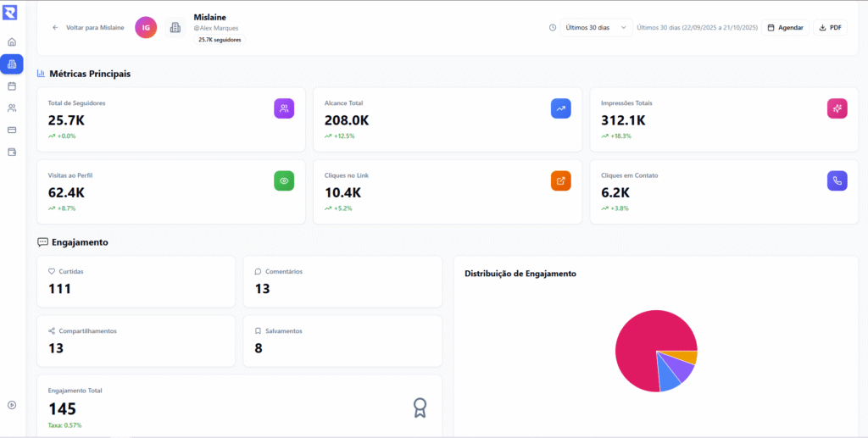Open the wallet icon in sidebar
868x438 pixels.
(x=12, y=152)
